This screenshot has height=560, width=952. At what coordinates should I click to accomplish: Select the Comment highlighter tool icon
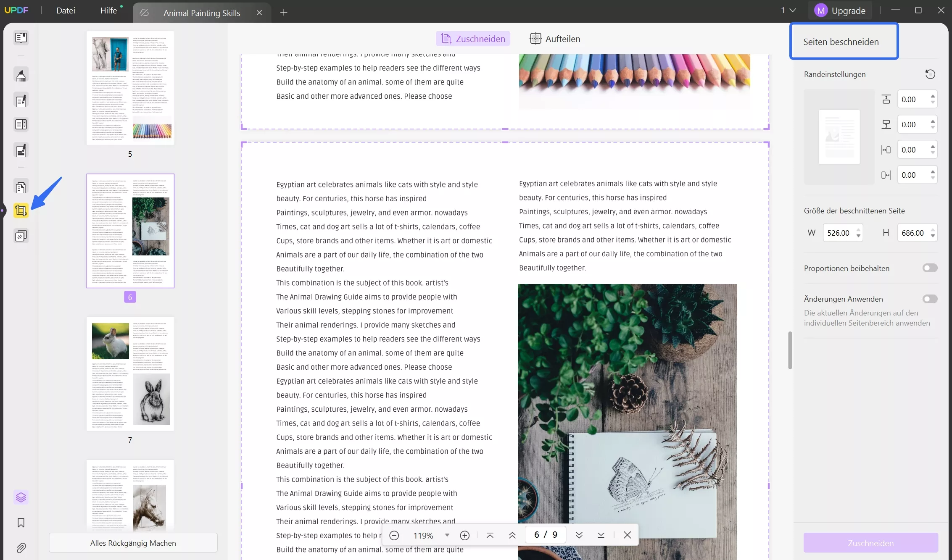tap(21, 76)
